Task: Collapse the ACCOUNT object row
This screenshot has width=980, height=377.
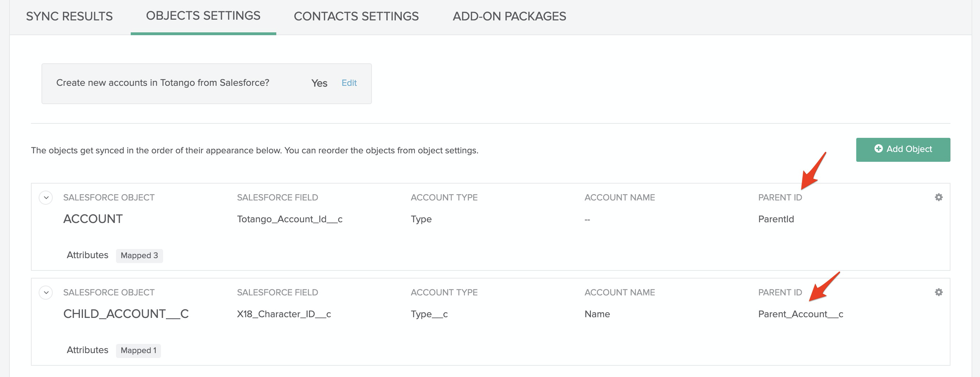Action: pos(46,198)
